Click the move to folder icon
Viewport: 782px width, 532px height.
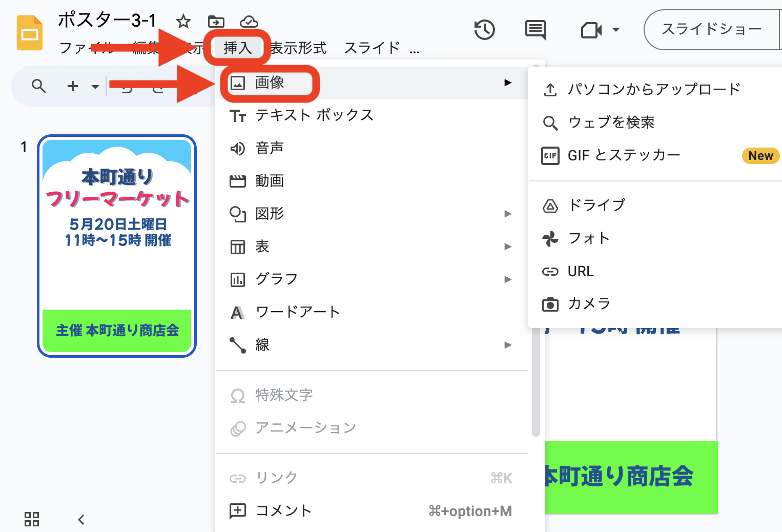point(216,22)
